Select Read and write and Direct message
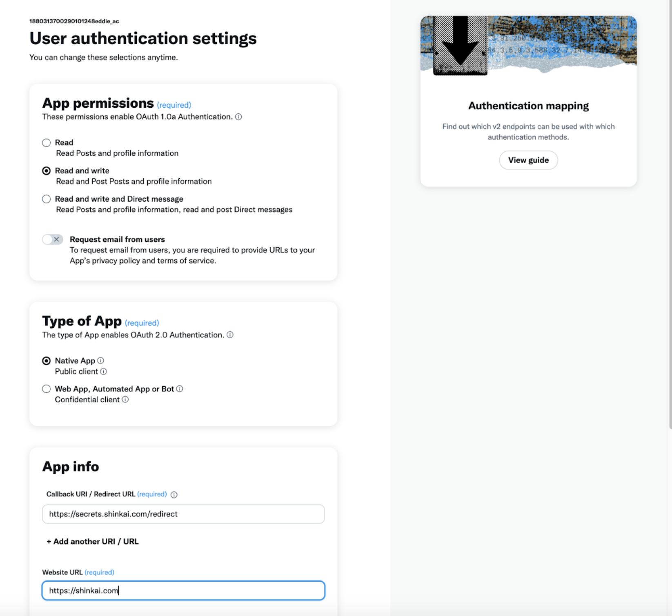Image resolution: width=672 pixels, height=616 pixels. [x=46, y=199]
